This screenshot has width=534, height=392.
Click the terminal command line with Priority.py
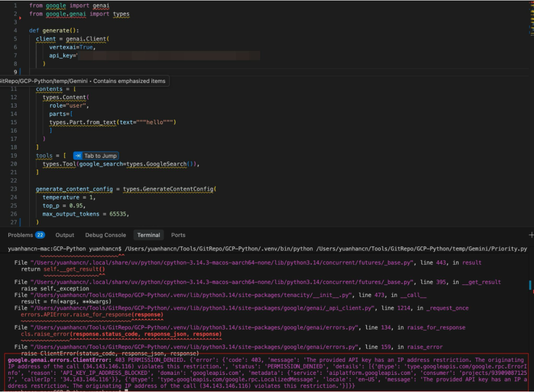pyautogui.click(x=267, y=249)
